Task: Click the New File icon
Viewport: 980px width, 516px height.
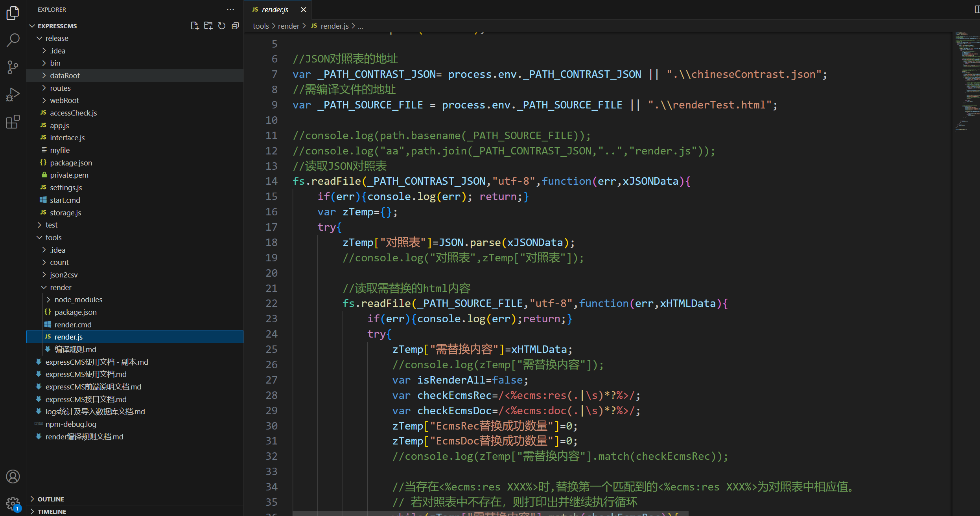Action: tap(195, 26)
